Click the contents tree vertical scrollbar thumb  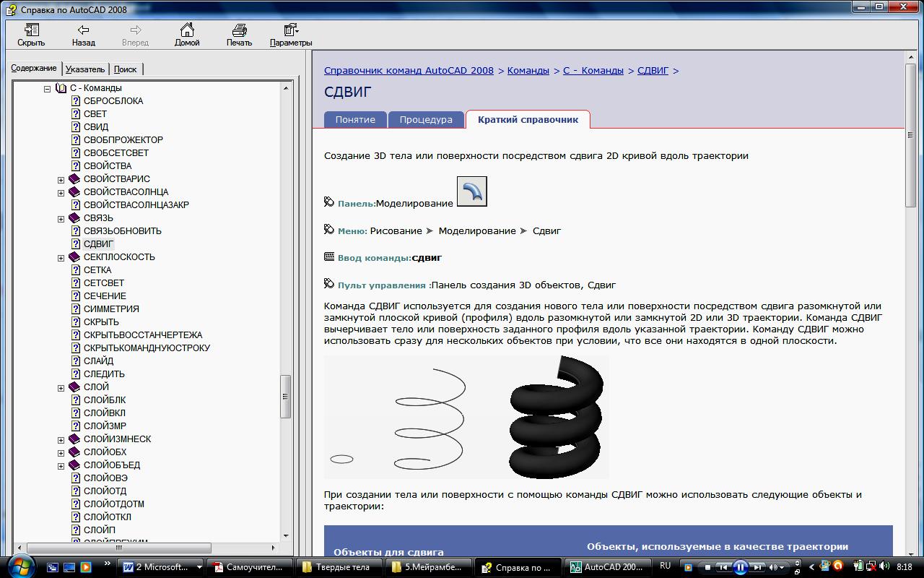pos(286,397)
